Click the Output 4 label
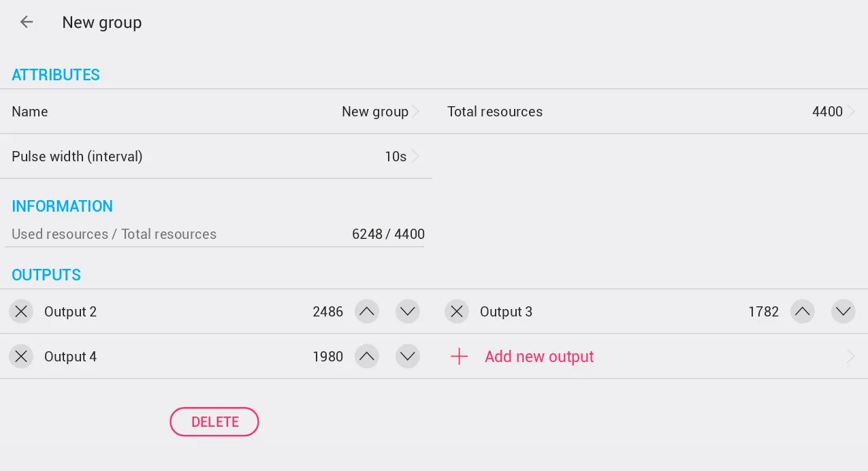This screenshot has width=868, height=471. [71, 357]
